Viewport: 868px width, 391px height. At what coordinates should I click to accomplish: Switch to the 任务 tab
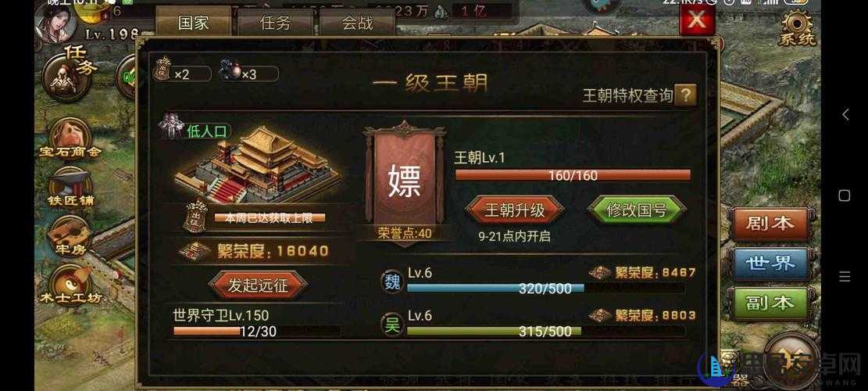(x=275, y=23)
